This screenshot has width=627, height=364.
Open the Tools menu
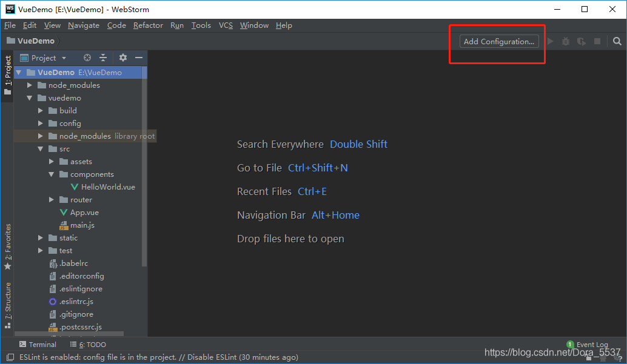(x=201, y=25)
